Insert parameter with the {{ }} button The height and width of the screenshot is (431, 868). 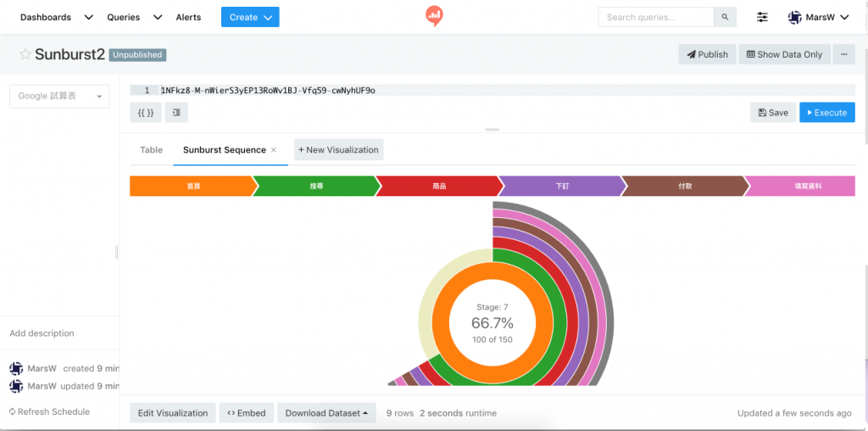tap(146, 113)
